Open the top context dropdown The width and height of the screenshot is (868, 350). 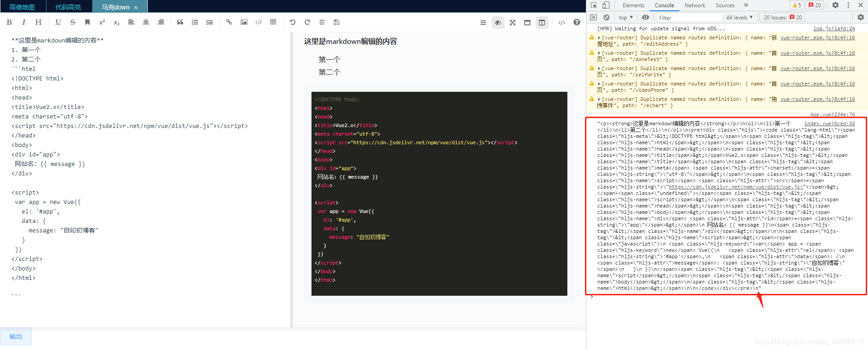pyautogui.click(x=626, y=18)
